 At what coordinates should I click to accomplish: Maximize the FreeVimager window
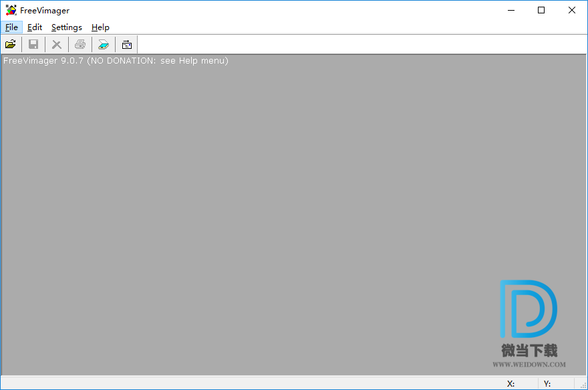click(x=541, y=10)
